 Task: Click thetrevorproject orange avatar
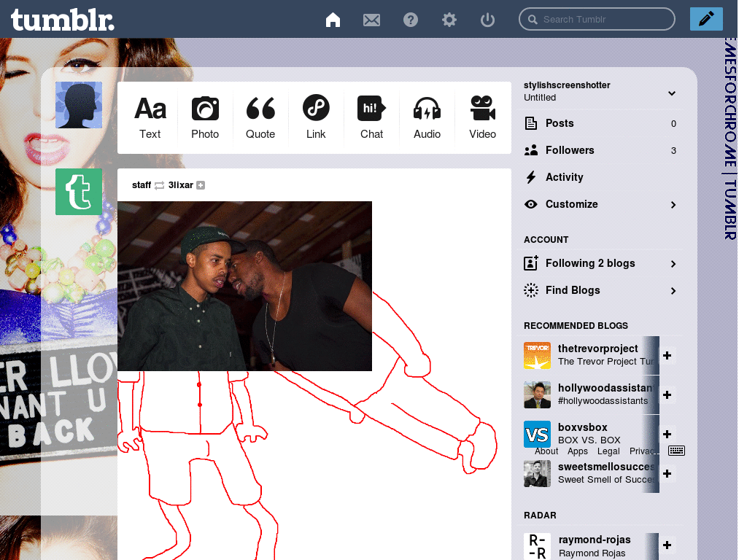tap(537, 355)
